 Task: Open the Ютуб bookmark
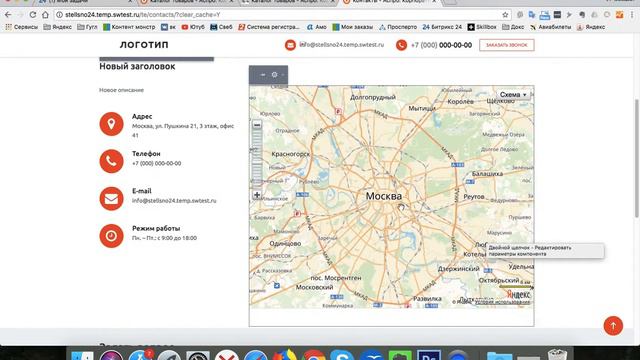coord(193,27)
